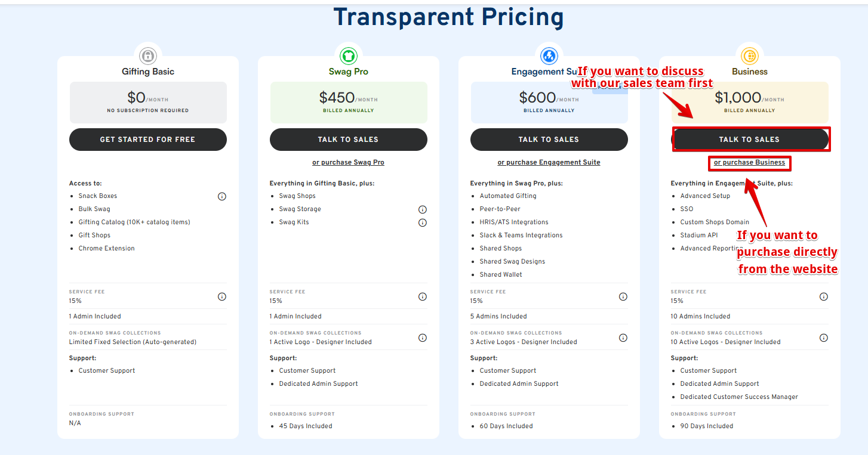This screenshot has width=868, height=455.
Task: Open info for Engagement Suite on-demand collections
Action: tap(623, 338)
